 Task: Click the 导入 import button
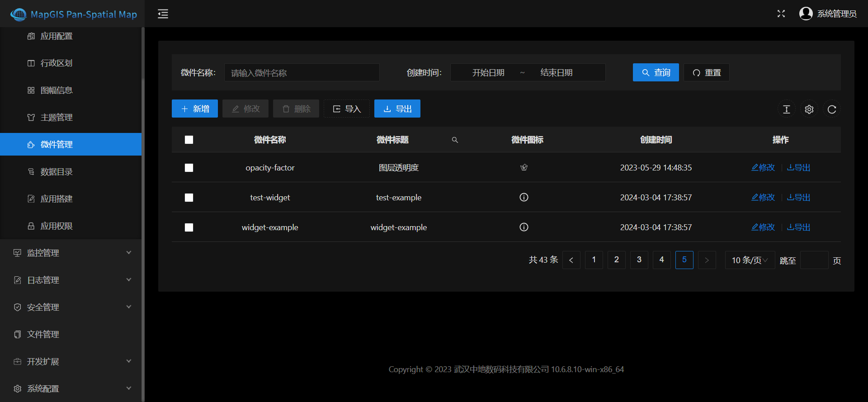[347, 109]
